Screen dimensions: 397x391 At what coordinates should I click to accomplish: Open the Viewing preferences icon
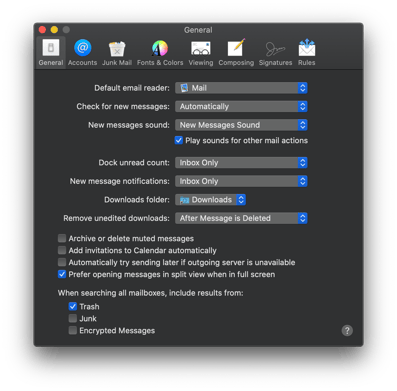tap(201, 52)
